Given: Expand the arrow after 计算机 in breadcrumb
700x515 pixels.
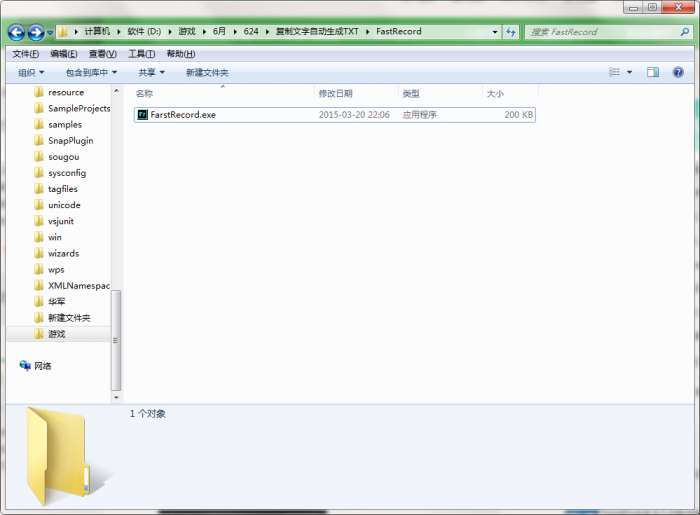Looking at the screenshot, I should [119, 32].
